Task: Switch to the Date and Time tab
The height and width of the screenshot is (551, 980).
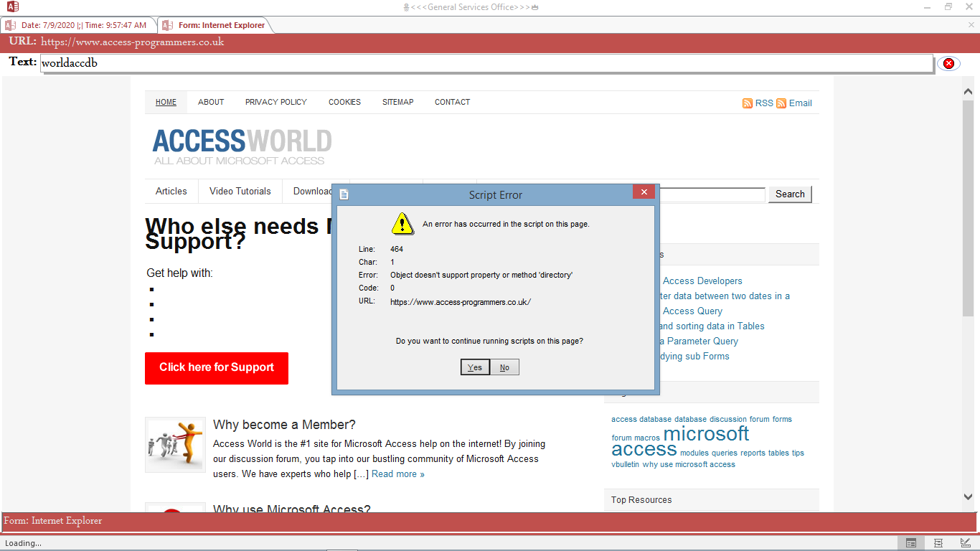Action: (78, 25)
